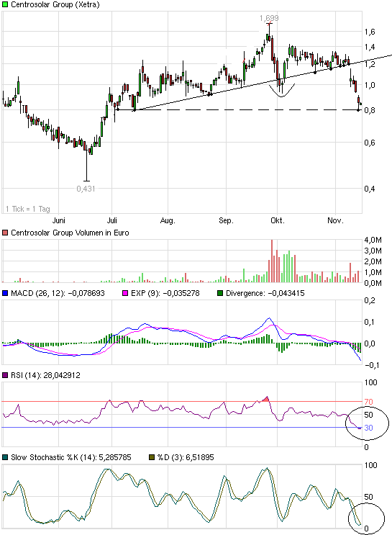This screenshot has width=392, height=535.
Task: Click the Nov. month label
Action: click(335, 220)
